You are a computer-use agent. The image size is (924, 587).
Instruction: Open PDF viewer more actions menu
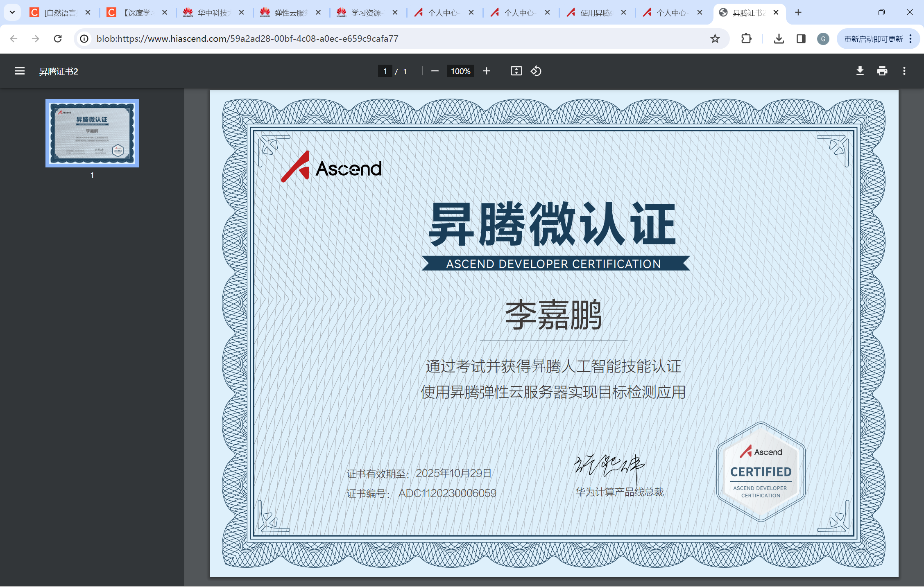[904, 71]
